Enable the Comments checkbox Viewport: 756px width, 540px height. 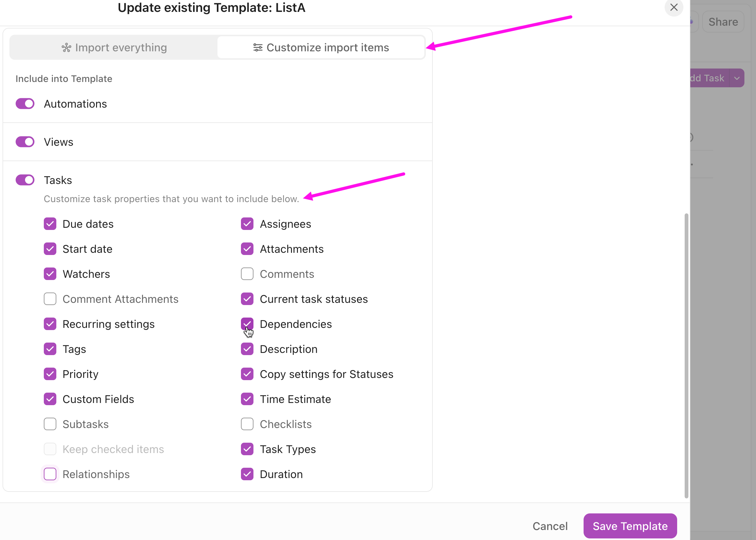[247, 274]
